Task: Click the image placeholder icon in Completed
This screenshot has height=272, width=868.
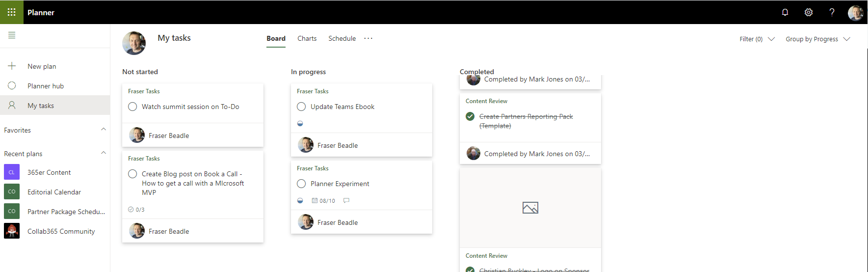Action: click(x=530, y=208)
